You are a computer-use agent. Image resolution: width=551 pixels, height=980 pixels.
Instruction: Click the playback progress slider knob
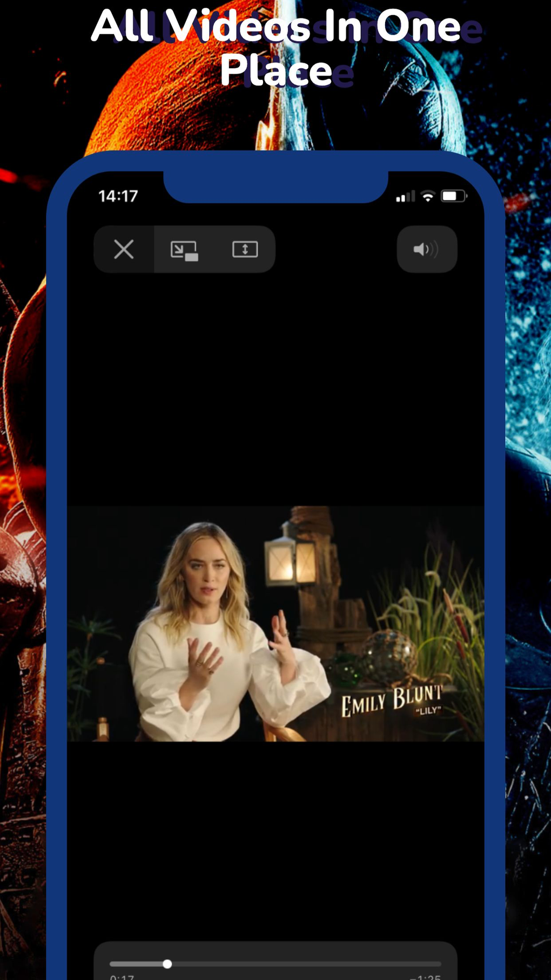point(167,964)
